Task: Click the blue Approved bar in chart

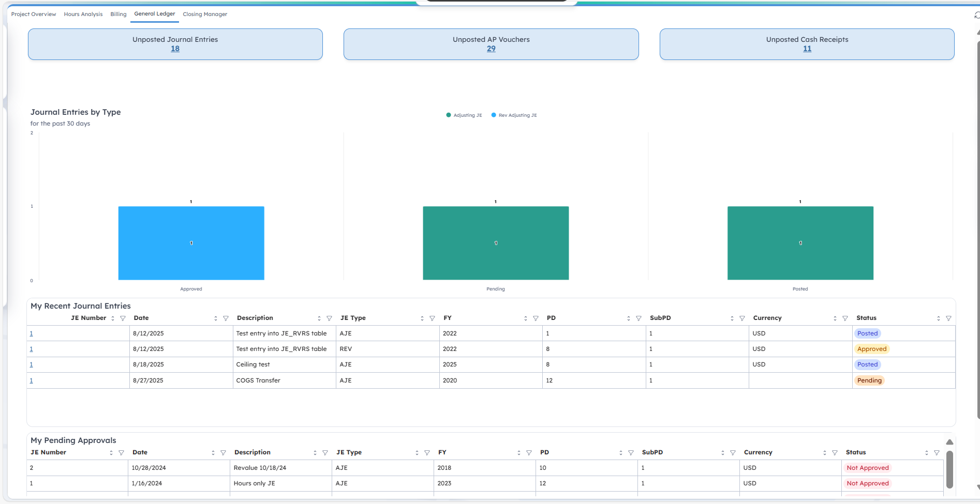Action: coord(191,243)
